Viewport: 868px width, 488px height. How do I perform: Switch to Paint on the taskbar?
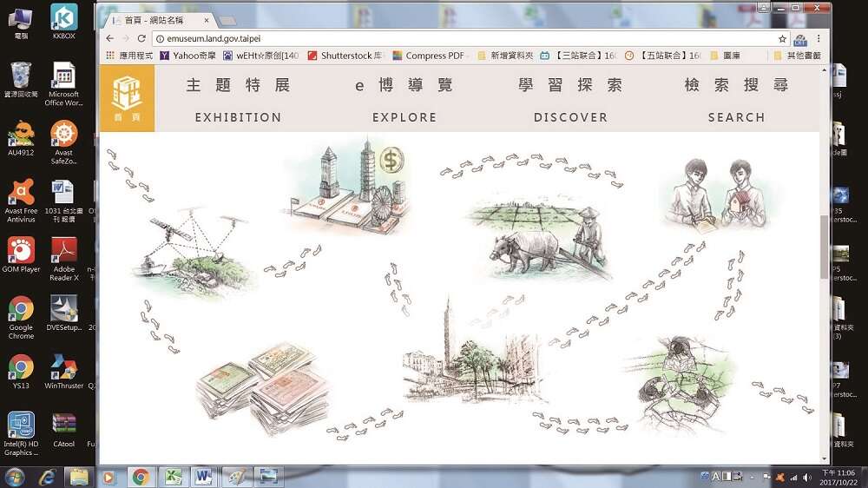coord(236,477)
